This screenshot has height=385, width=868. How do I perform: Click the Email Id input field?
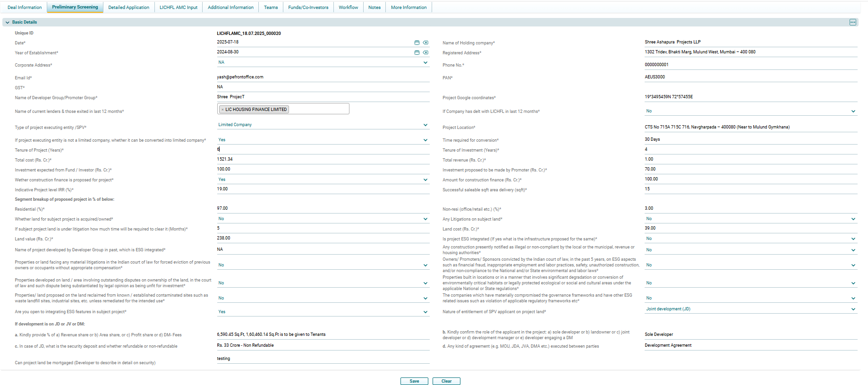tap(323, 77)
